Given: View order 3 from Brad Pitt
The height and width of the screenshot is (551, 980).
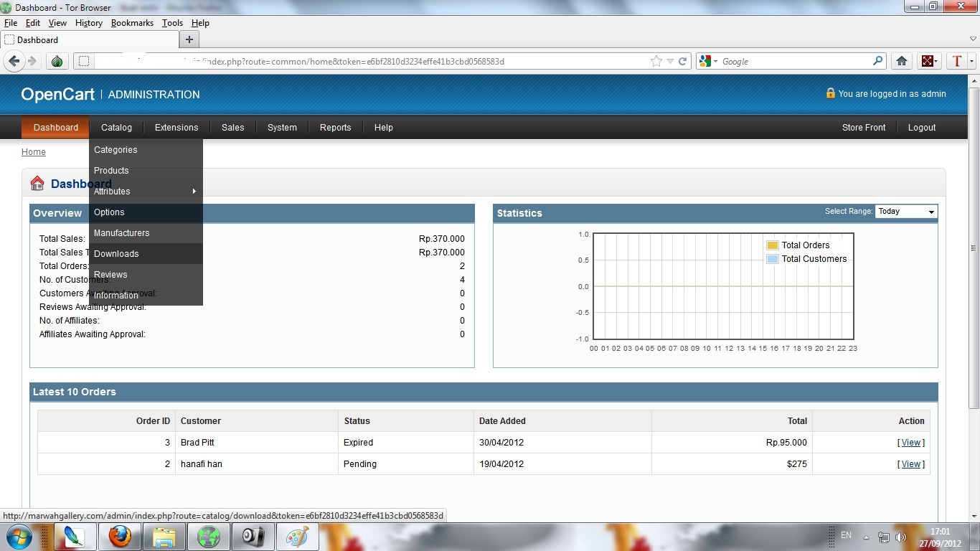Looking at the screenshot, I should coord(911,443).
